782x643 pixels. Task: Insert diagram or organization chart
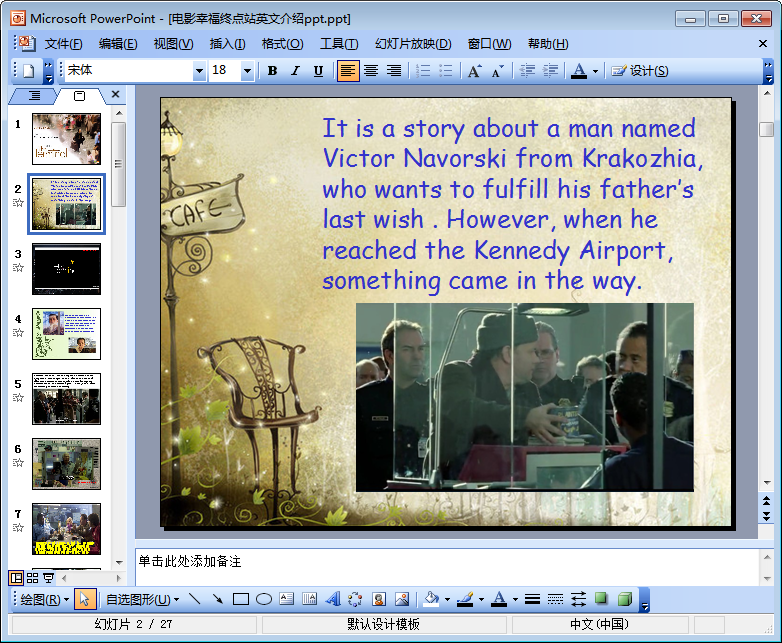pos(355,599)
